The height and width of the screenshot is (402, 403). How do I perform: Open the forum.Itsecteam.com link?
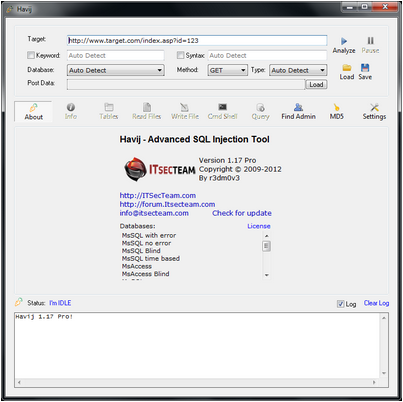point(167,204)
